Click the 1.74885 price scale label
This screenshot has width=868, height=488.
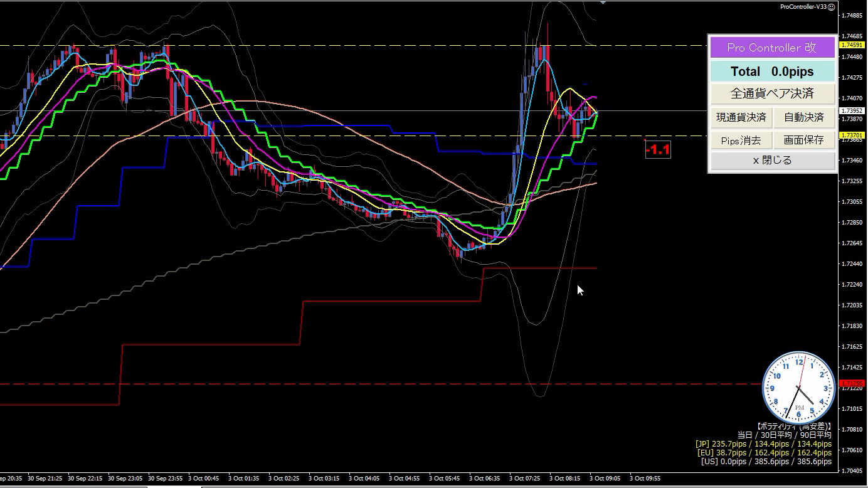(x=853, y=16)
